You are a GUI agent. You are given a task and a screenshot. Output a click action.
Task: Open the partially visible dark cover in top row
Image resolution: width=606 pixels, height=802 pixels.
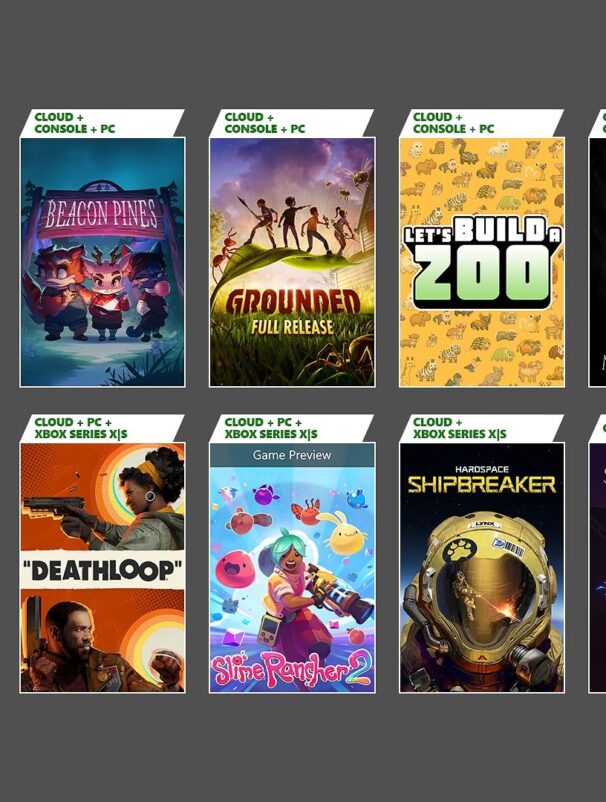pyautogui.click(x=597, y=262)
